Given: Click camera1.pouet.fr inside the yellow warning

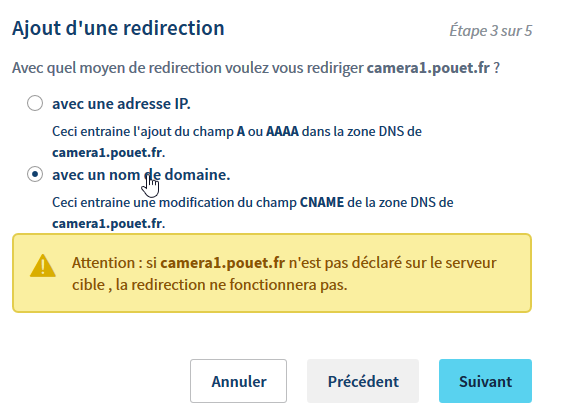Looking at the screenshot, I should (x=222, y=263).
